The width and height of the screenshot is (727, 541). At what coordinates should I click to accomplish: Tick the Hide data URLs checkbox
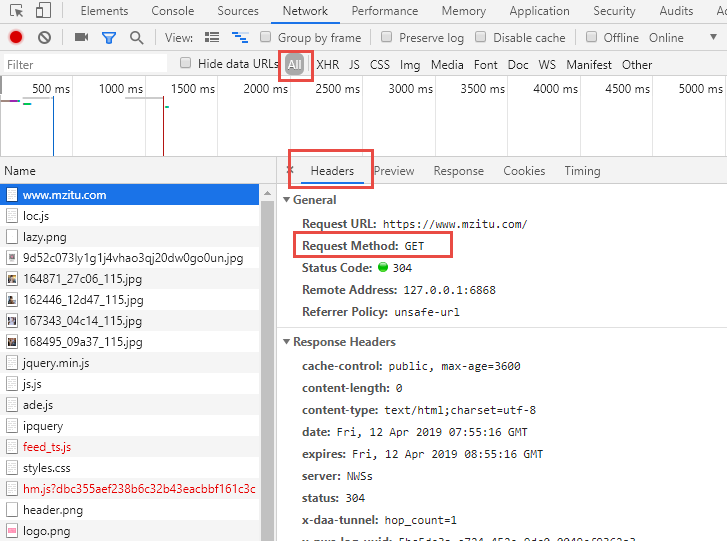(x=185, y=64)
